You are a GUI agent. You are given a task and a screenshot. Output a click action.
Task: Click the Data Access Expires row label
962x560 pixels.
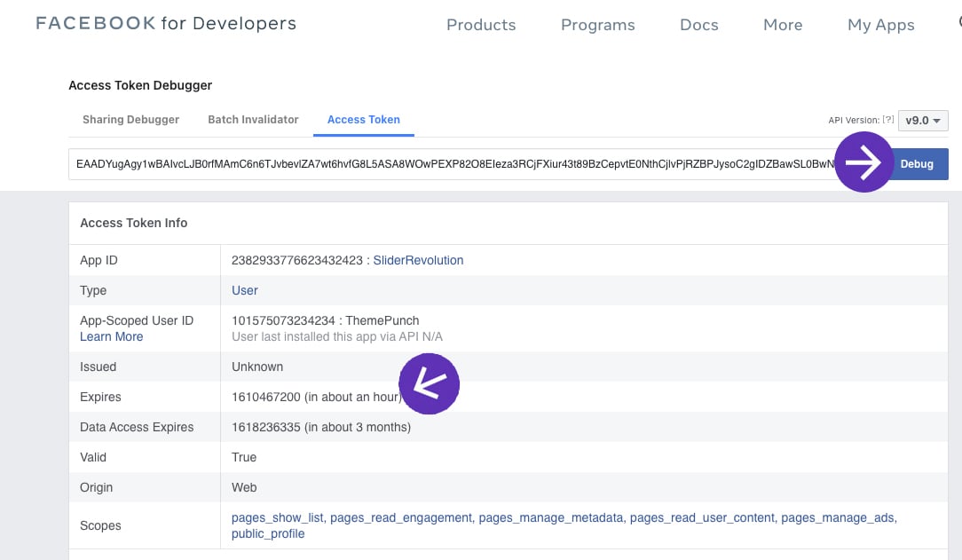pyautogui.click(x=137, y=427)
